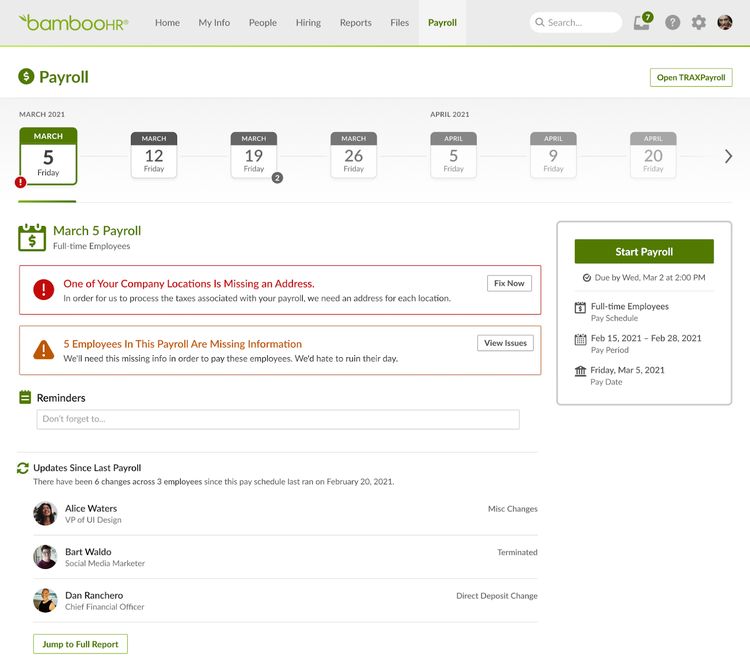This screenshot has width=750, height=666.
Task: Open the help question mark icon
Action: click(673, 22)
